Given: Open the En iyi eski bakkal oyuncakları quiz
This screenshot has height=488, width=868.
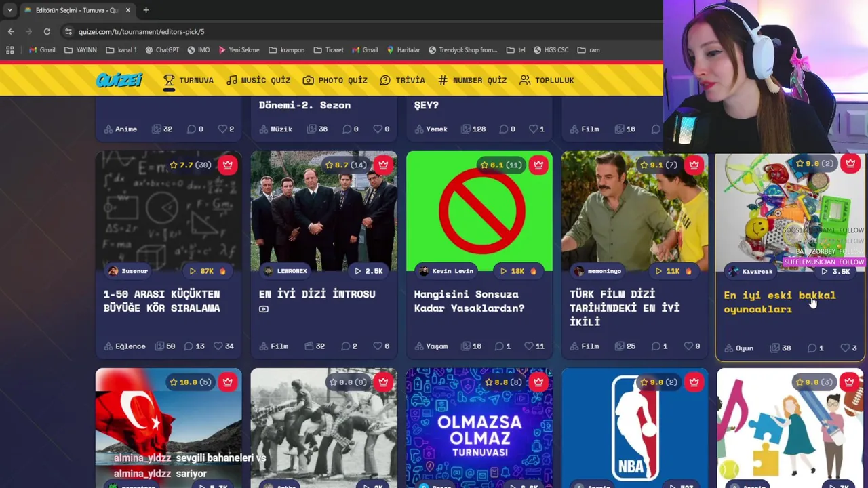Looking at the screenshot, I should pos(780,302).
